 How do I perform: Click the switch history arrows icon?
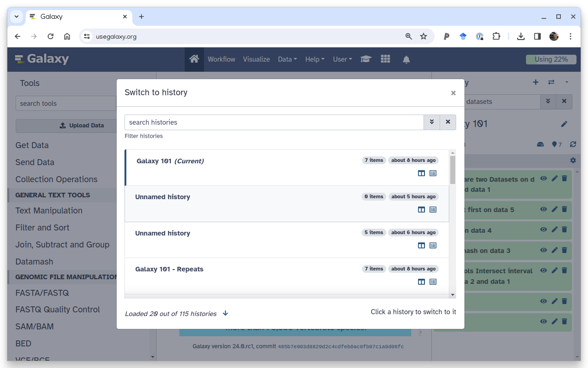pyautogui.click(x=551, y=82)
